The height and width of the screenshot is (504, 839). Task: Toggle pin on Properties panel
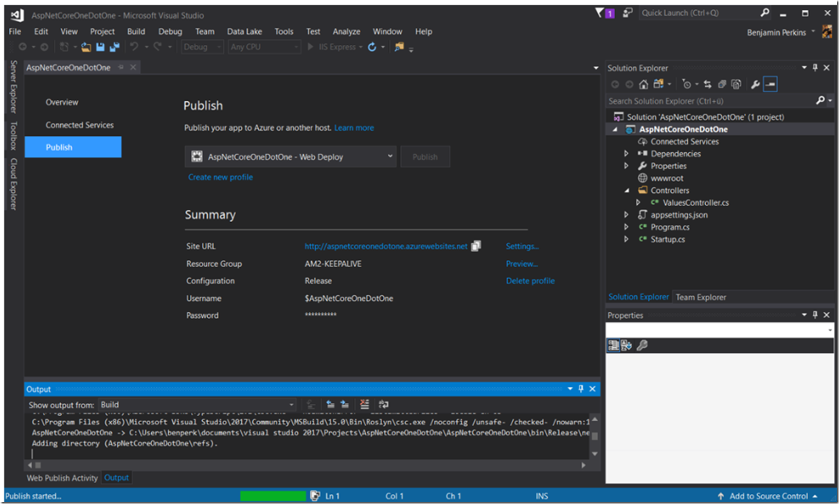815,315
